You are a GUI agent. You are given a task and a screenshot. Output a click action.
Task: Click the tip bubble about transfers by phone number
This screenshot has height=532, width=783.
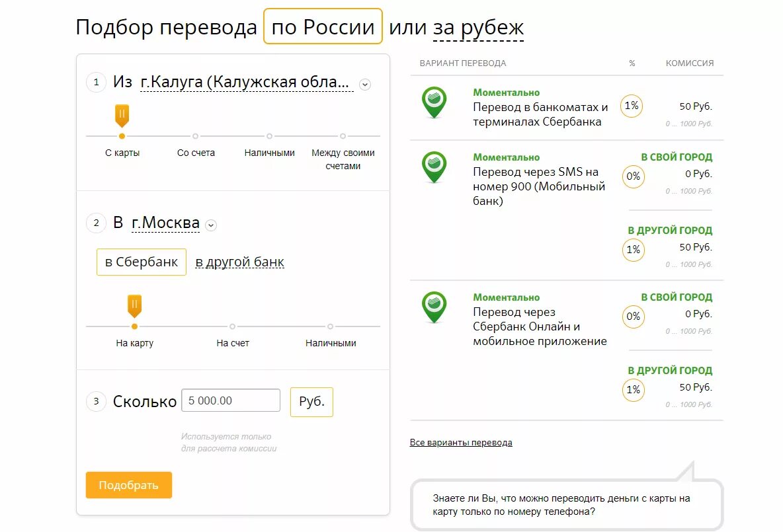point(567,504)
